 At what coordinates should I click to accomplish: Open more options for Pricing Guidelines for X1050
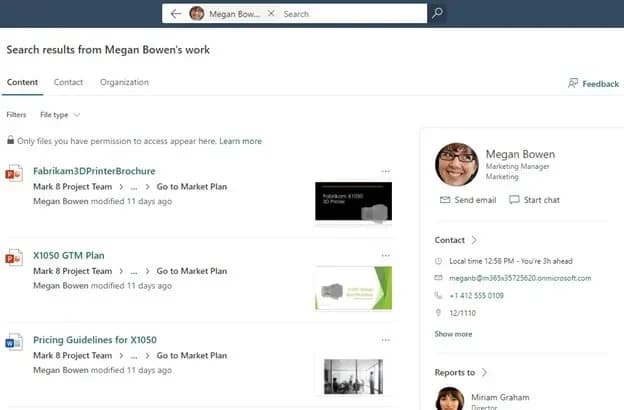(x=385, y=340)
